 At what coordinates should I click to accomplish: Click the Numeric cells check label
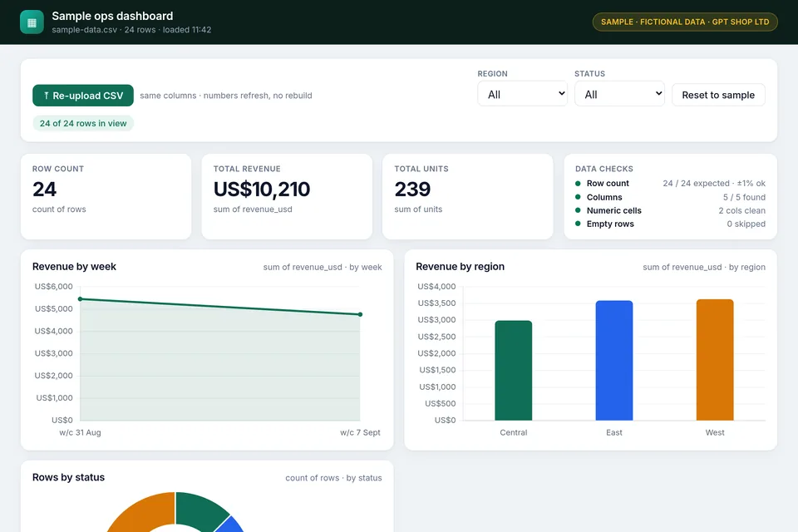pos(613,210)
